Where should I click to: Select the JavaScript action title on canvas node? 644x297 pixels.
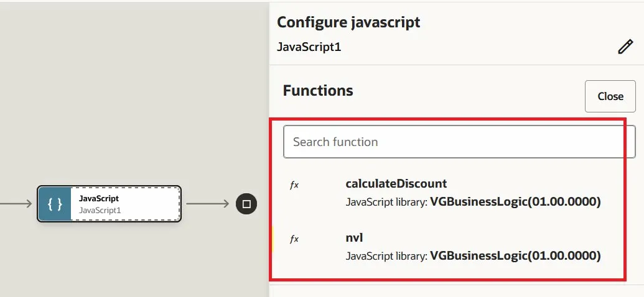98,198
